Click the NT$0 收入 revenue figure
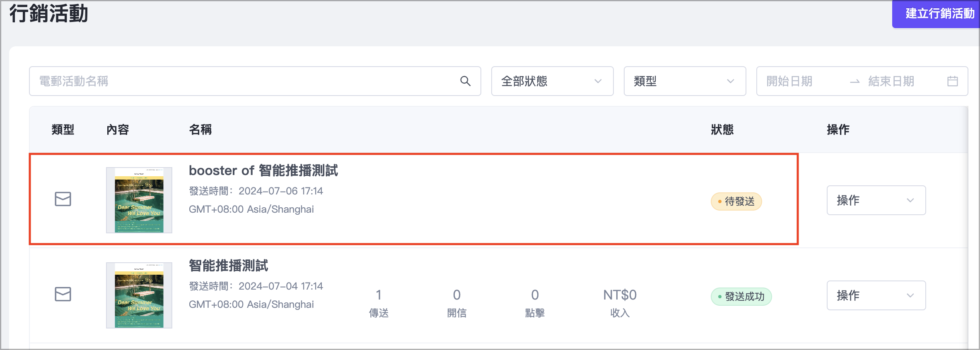The image size is (980, 350). click(620, 295)
